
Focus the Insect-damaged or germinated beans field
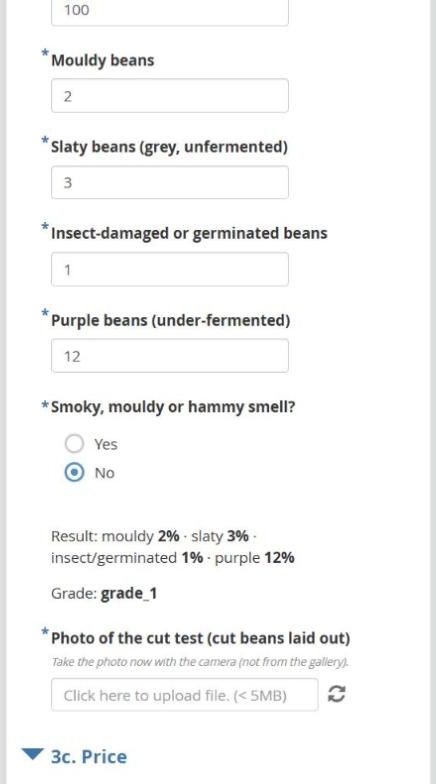pos(170,270)
